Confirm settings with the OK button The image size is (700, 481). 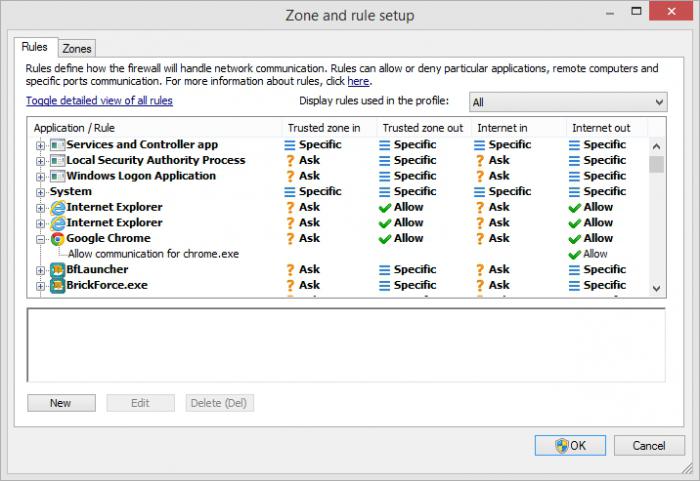pyautogui.click(x=569, y=446)
